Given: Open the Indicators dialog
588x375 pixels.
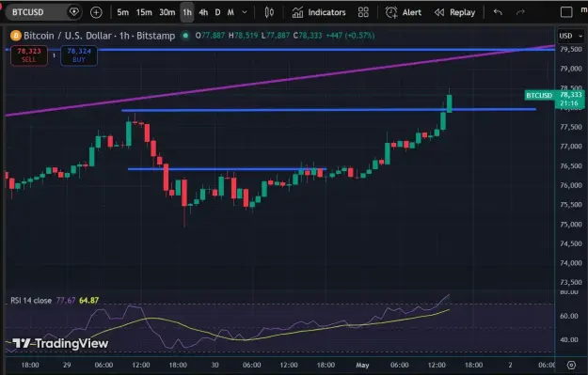Looking at the screenshot, I should pos(319,12).
